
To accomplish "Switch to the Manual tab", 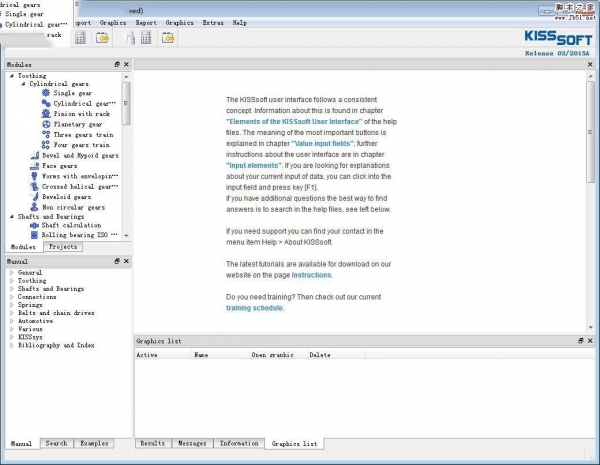I will [x=21, y=443].
